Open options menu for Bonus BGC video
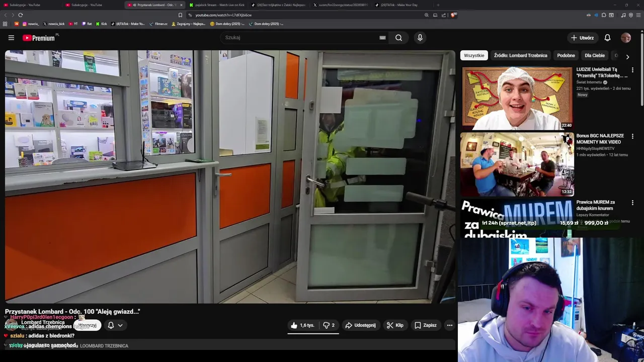 tap(632, 136)
